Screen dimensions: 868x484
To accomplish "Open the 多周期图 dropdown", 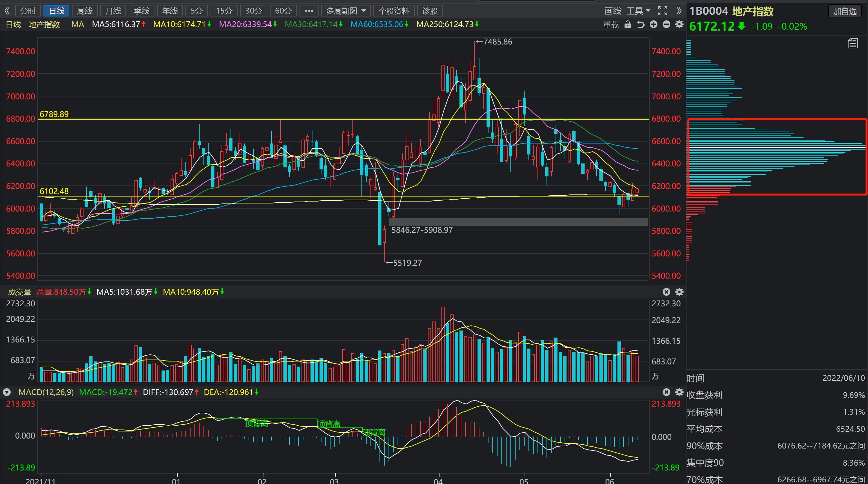I will click(346, 11).
